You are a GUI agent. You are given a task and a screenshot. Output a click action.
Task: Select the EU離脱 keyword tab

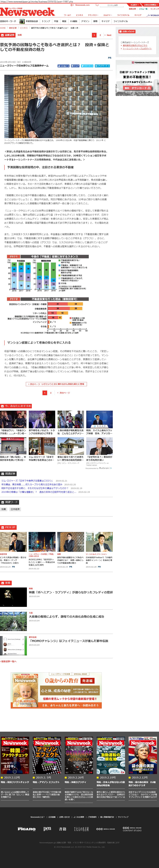74,21
